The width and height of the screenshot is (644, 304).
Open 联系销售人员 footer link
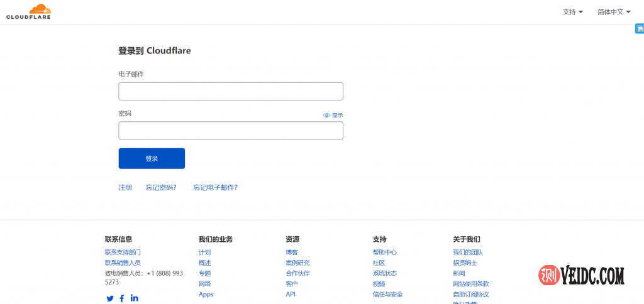pyautogui.click(x=123, y=263)
